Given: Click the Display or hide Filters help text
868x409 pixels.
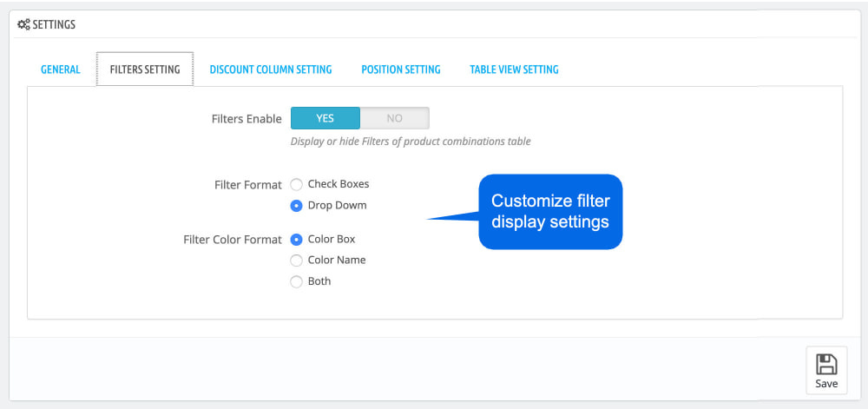Looking at the screenshot, I should tap(411, 142).
